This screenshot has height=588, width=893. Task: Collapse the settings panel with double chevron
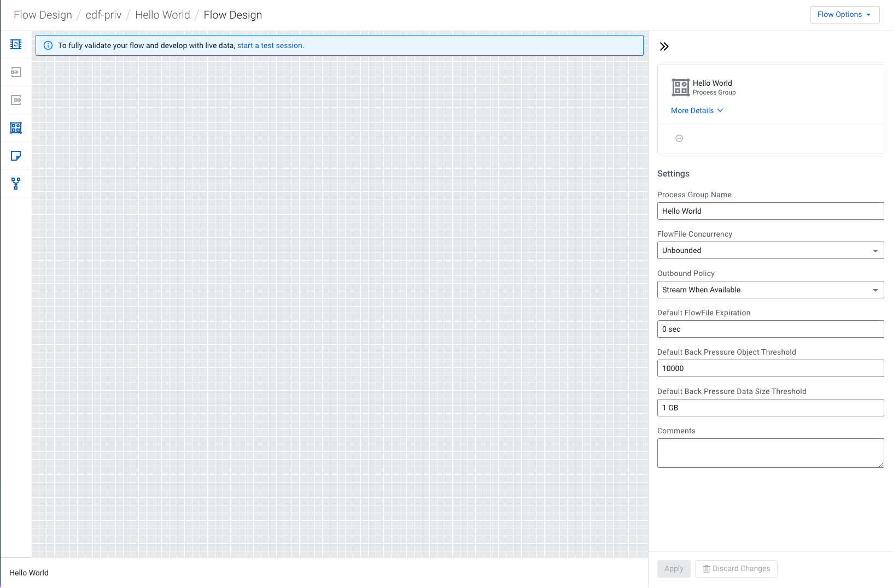pyautogui.click(x=664, y=46)
